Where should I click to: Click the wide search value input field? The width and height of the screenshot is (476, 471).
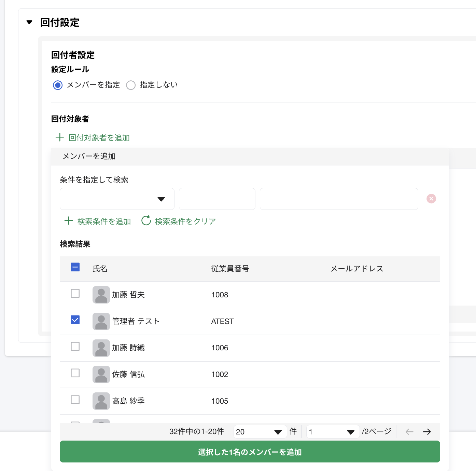339,199
